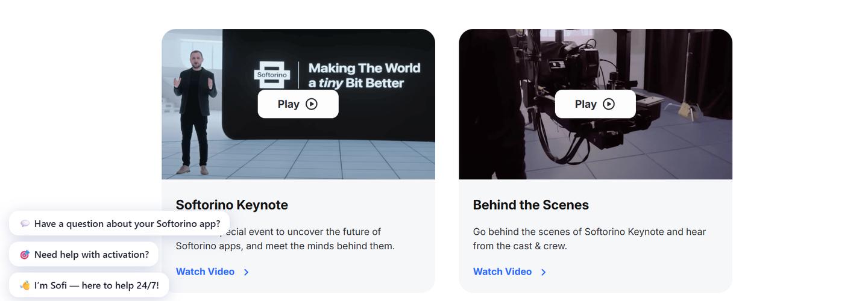This screenshot has height=301, width=868.
Task: Play the Behind the Scenes video
Action: point(595,104)
